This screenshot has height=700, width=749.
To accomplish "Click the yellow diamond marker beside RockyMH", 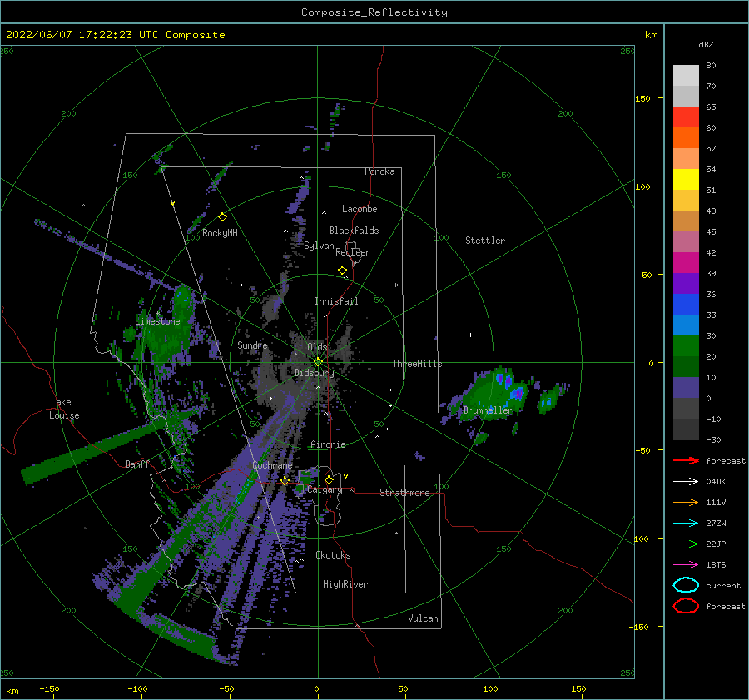I will (222, 217).
